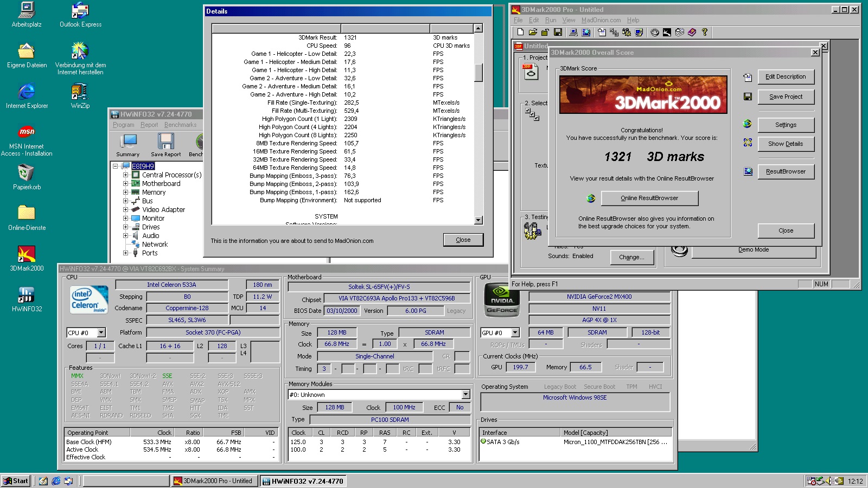Collapse the E8I9H9 root tree node
This screenshot has width=868, height=488.
click(x=116, y=166)
